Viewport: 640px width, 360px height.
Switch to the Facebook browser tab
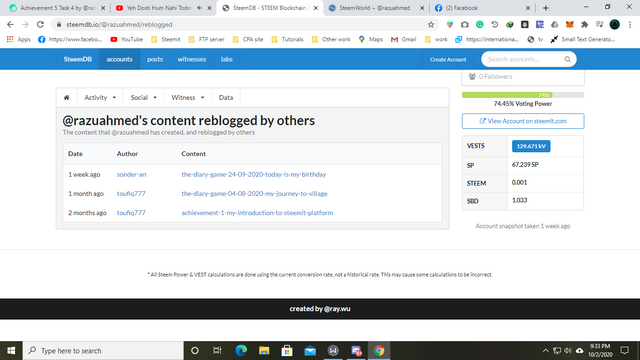[x=482, y=8]
